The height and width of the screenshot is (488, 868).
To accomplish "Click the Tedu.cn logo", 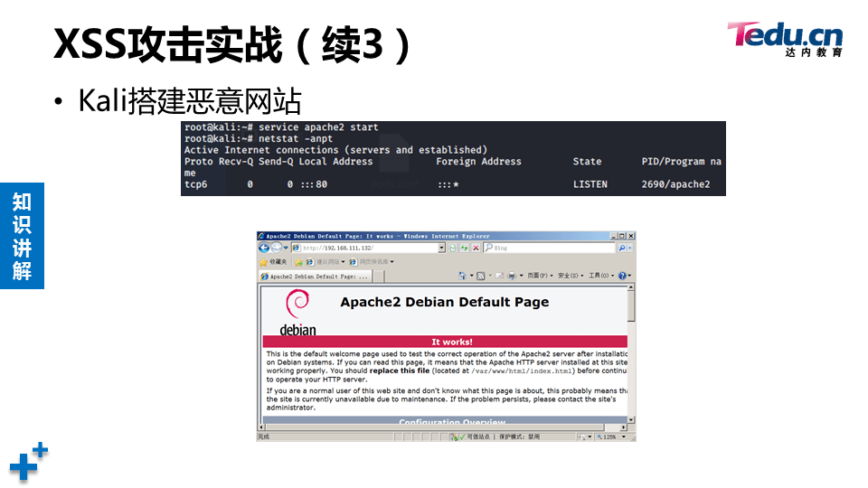I will tap(785, 39).
